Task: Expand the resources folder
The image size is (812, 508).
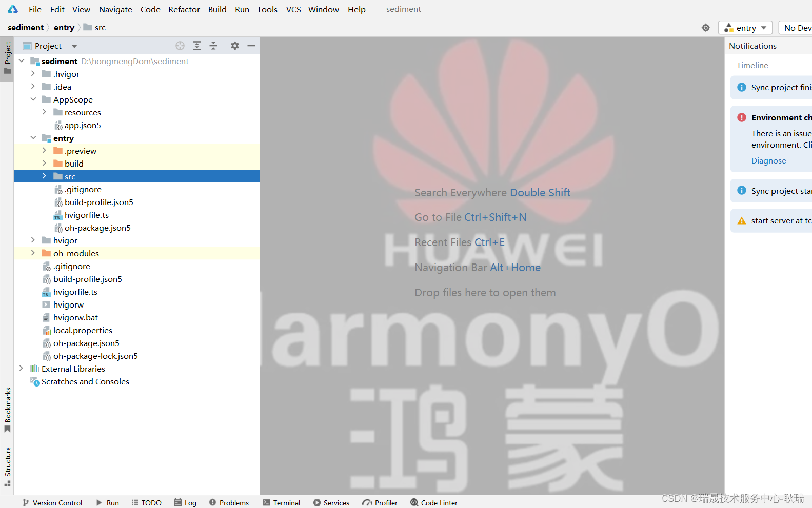Action: tap(44, 112)
